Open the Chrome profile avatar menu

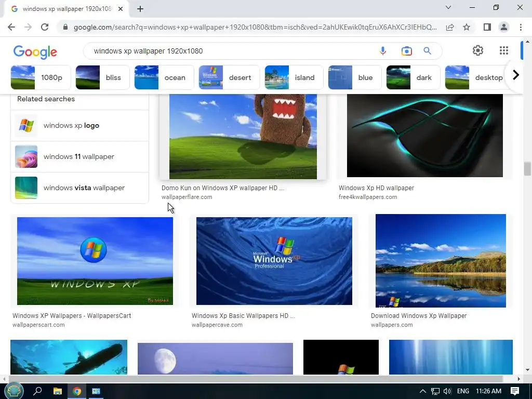(x=504, y=27)
